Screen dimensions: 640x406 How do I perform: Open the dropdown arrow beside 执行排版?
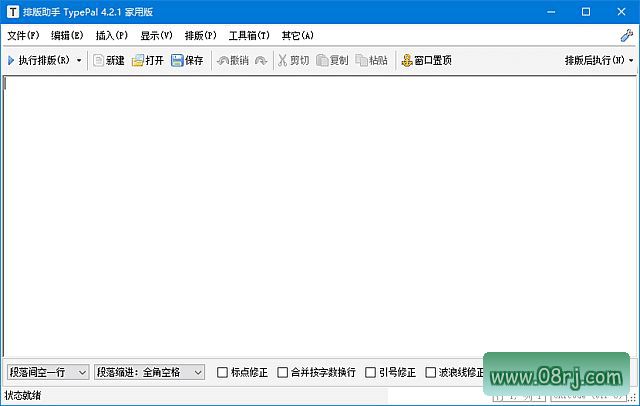pos(79,60)
